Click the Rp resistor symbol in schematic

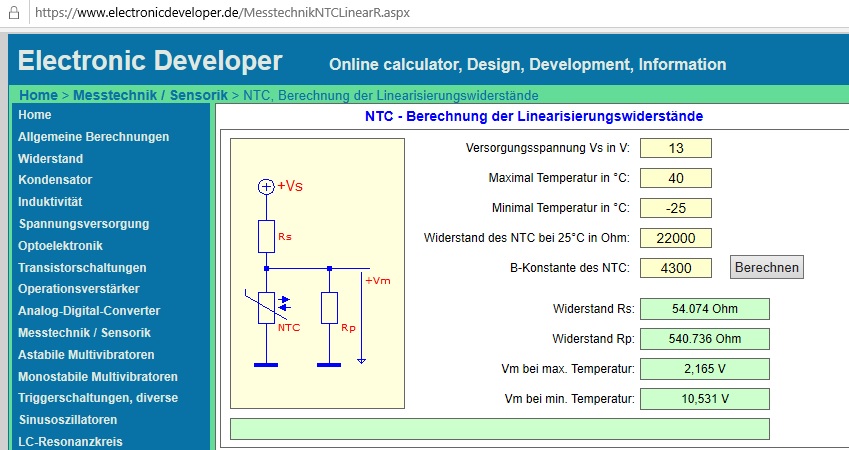click(329, 308)
